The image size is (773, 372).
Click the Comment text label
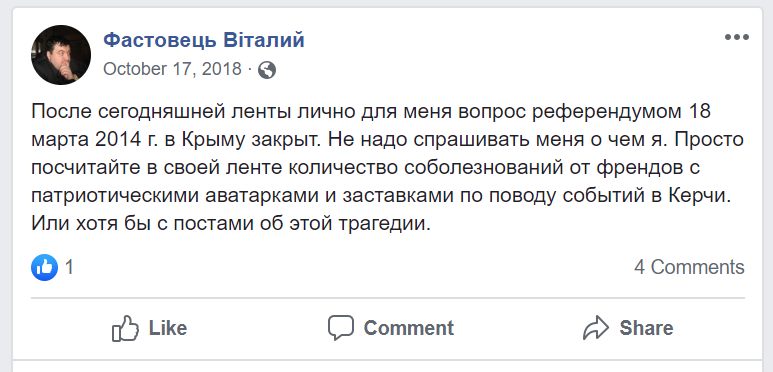tap(409, 328)
